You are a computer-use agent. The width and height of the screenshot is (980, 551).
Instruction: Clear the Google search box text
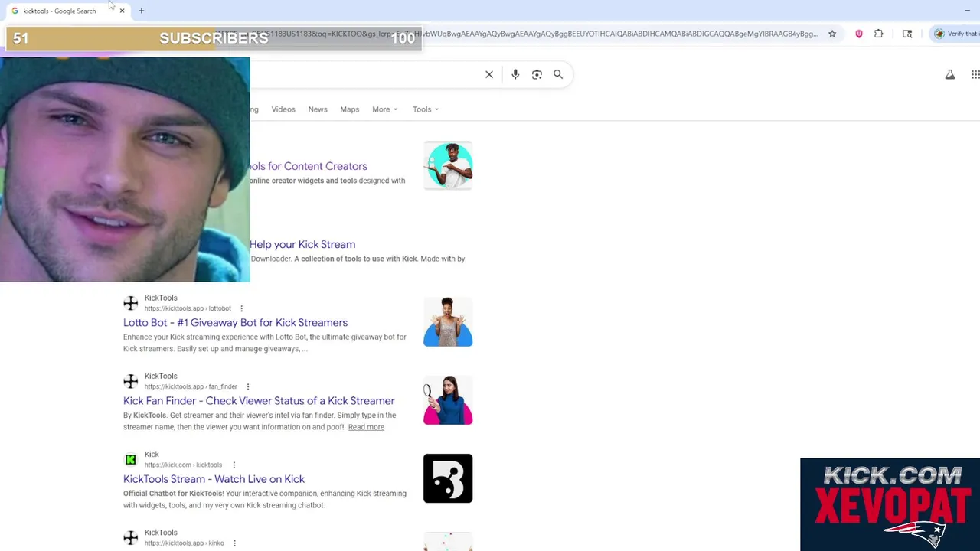(489, 74)
